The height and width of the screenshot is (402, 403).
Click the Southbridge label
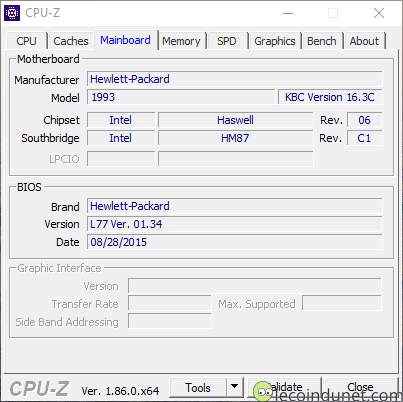pyautogui.click(x=50, y=138)
